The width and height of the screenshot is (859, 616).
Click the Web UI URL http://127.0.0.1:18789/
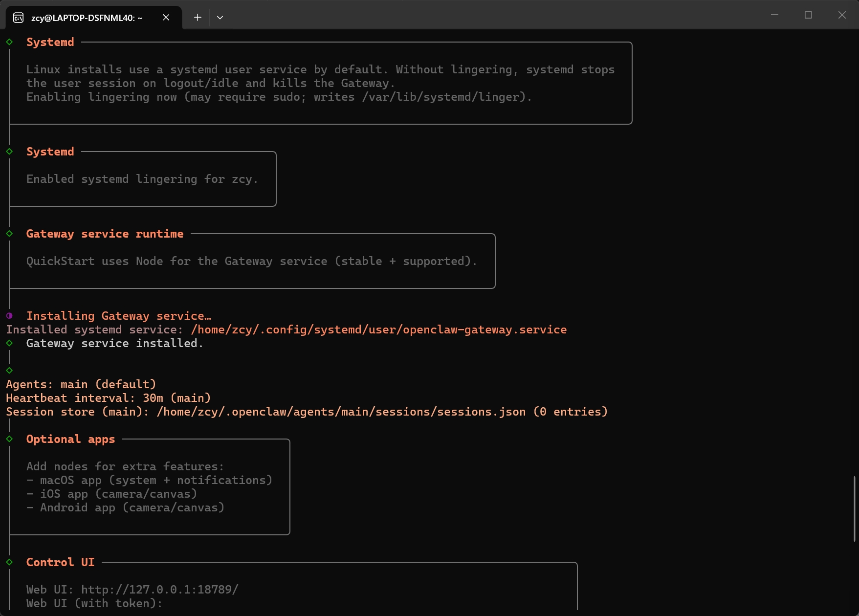click(159, 590)
